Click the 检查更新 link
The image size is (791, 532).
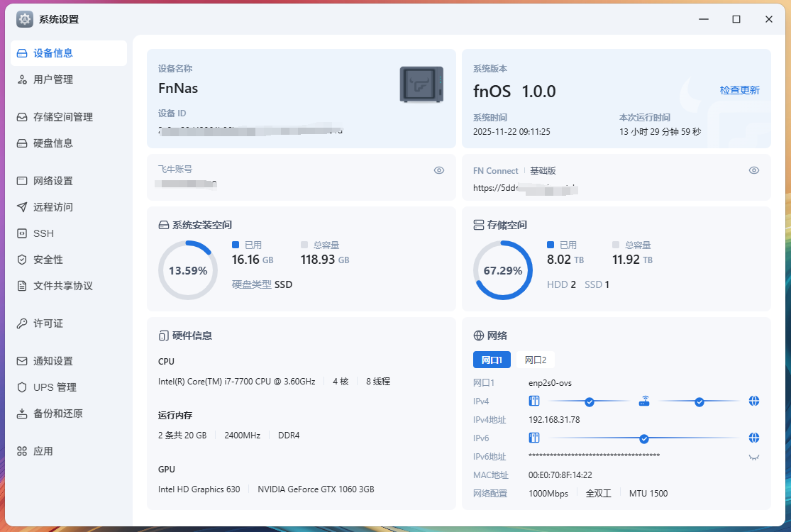click(739, 90)
